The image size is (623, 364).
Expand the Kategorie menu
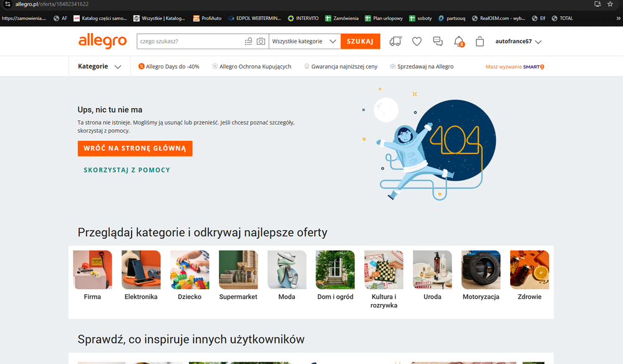[x=99, y=66]
